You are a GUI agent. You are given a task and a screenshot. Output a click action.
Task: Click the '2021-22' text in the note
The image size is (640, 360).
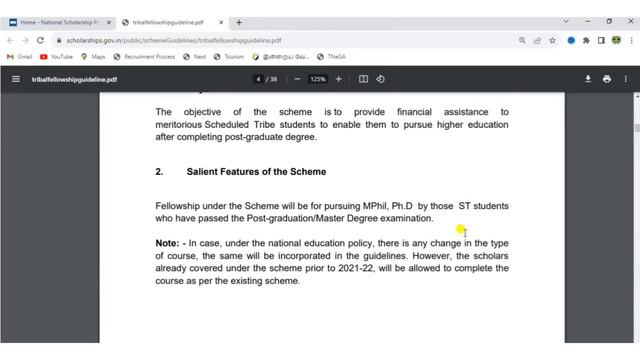coord(357,268)
